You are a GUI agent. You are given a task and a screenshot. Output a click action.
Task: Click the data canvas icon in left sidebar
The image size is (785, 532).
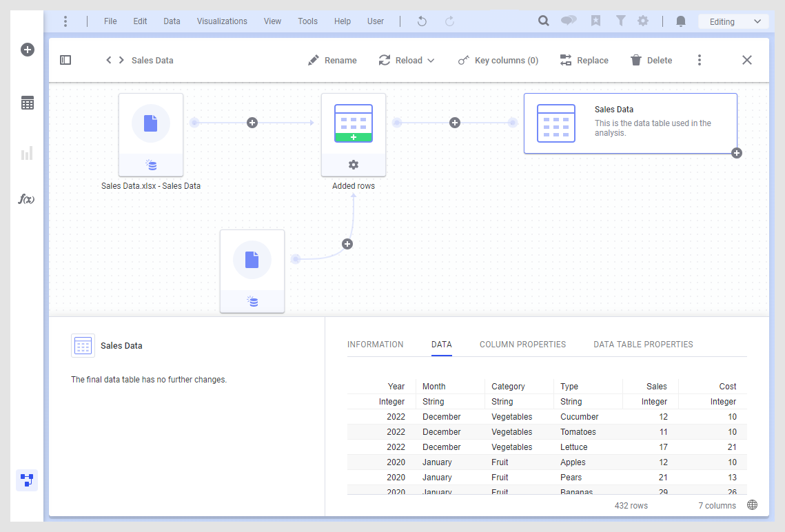click(x=27, y=480)
